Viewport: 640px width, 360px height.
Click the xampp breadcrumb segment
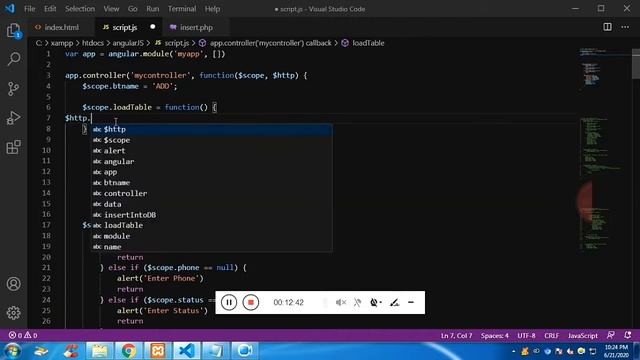click(62, 43)
